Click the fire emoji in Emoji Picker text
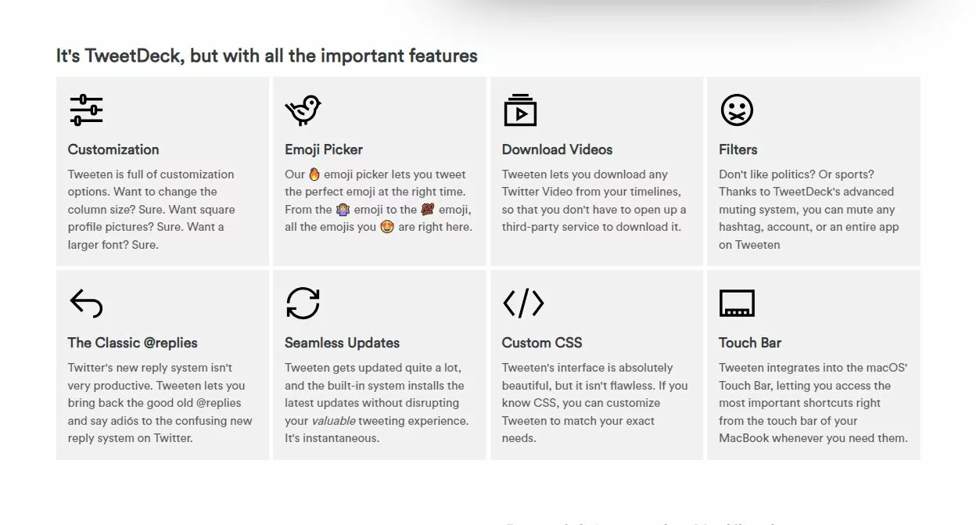Viewport: 980px width, 525px height. [x=314, y=174]
